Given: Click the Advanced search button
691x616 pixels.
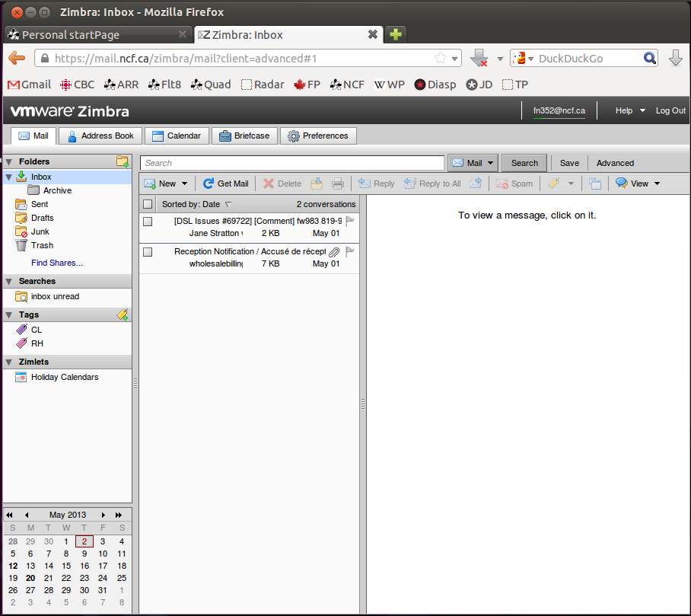Looking at the screenshot, I should pyautogui.click(x=615, y=163).
